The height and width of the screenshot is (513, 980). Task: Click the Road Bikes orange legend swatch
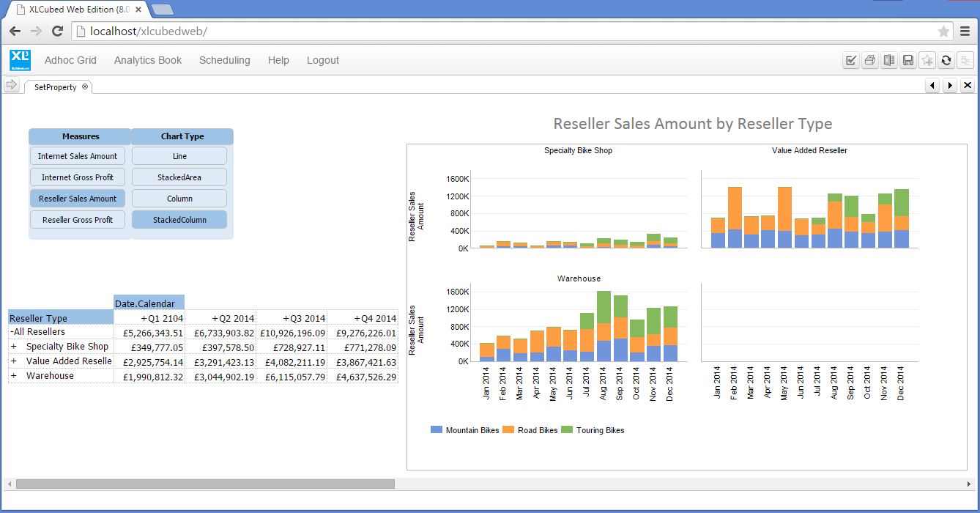[x=508, y=430]
